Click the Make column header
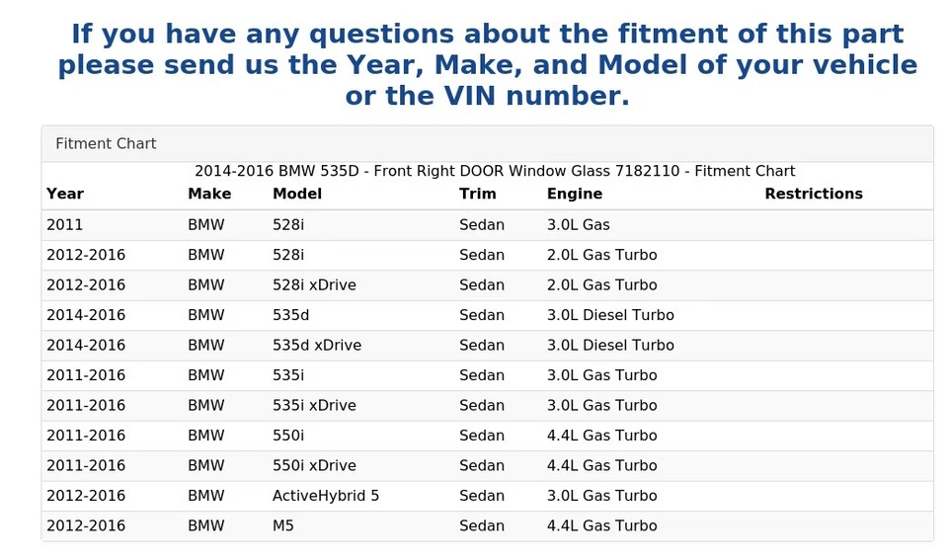Screen dimensions: 948x560 (209, 194)
